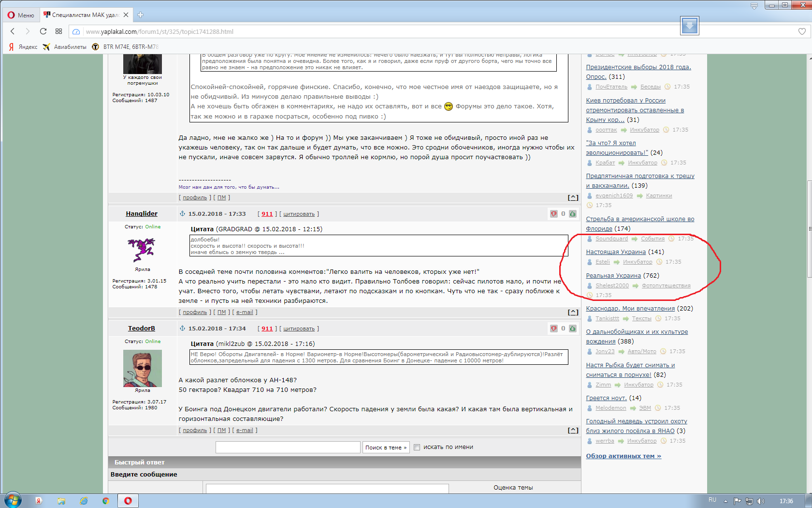812x508 pixels.
Task: Downvote Hanglider's post
Action: pyautogui.click(x=554, y=214)
